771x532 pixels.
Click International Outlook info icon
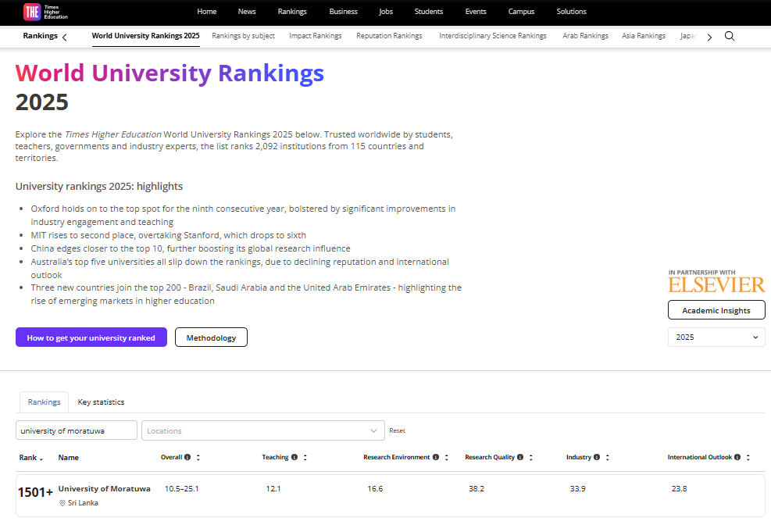click(x=737, y=457)
